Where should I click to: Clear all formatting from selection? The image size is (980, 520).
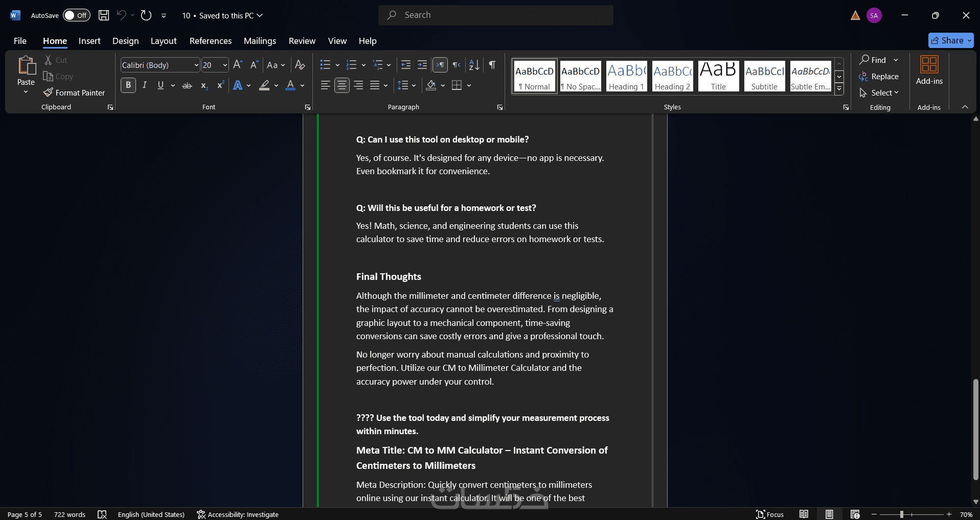pos(300,65)
